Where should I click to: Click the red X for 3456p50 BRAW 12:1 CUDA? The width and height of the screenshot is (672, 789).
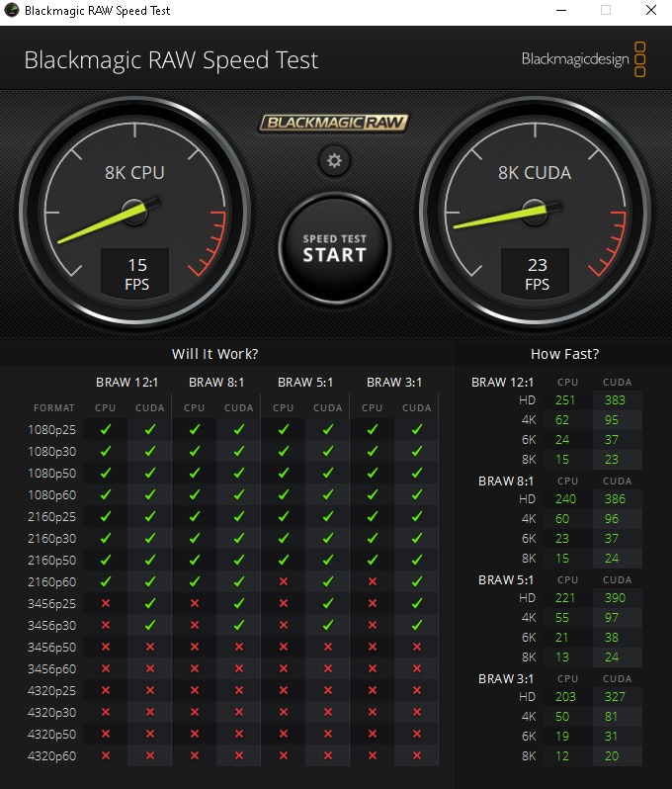click(150, 647)
